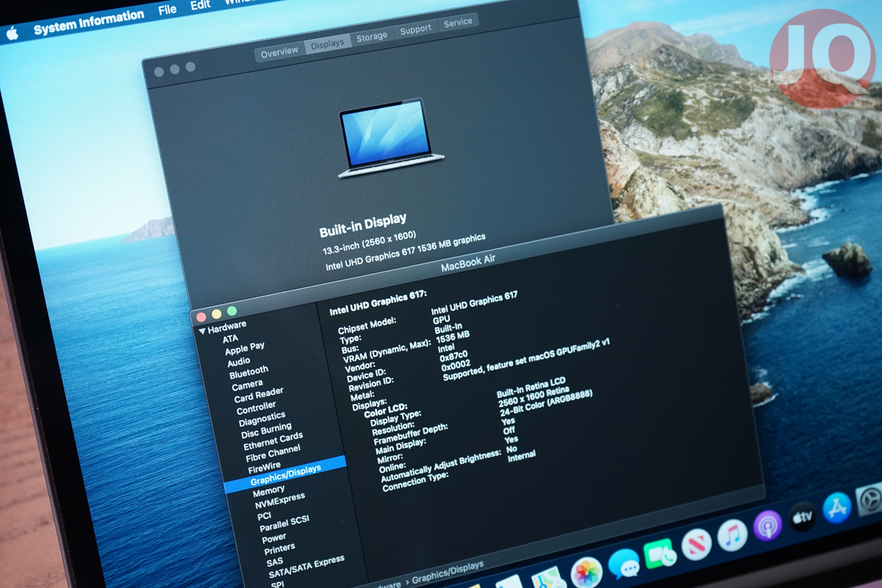Screen dimensions: 882x588
Task: Open the File menu
Action: (168, 10)
